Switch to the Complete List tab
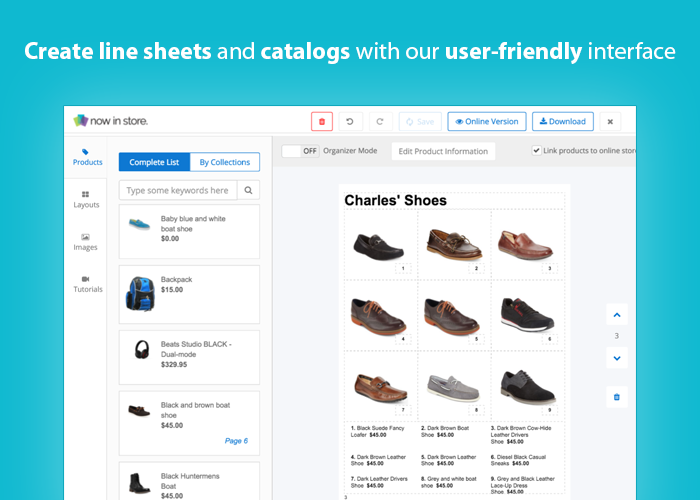Viewport: 700px width, 500px height. (x=154, y=162)
